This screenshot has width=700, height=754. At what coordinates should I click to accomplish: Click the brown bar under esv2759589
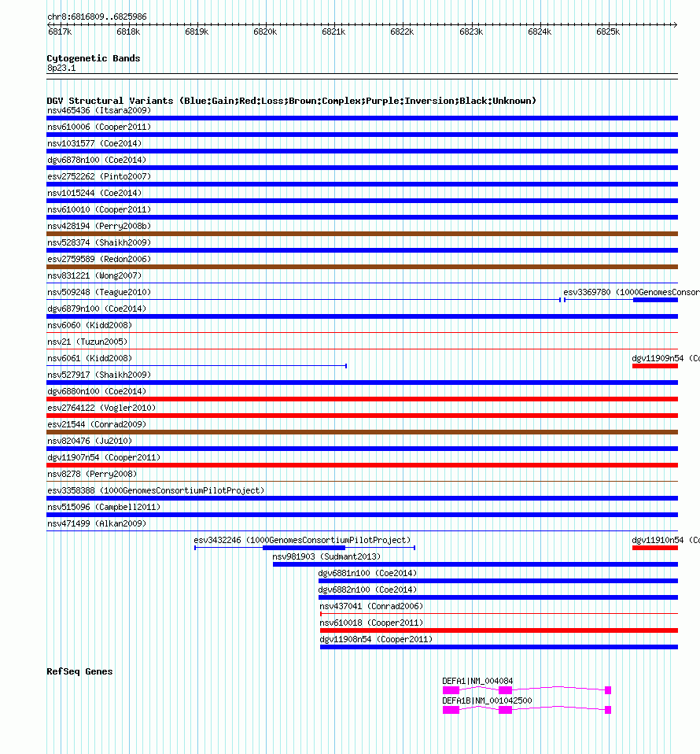(363, 267)
